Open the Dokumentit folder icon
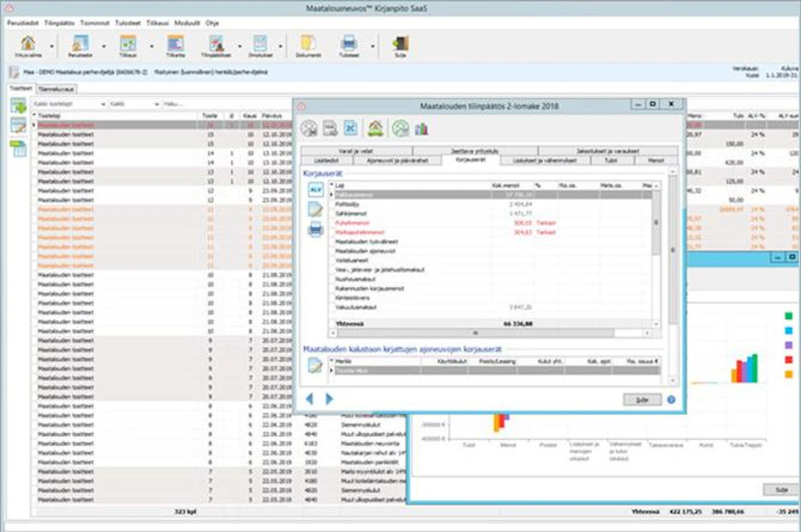The height and width of the screenshot is (532, 801). 308,43
